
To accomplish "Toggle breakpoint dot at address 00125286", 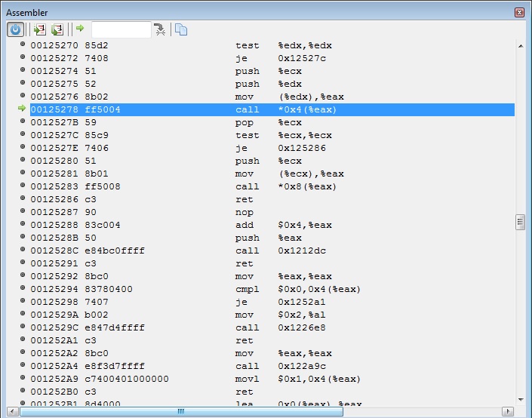I will pos(23,198).
